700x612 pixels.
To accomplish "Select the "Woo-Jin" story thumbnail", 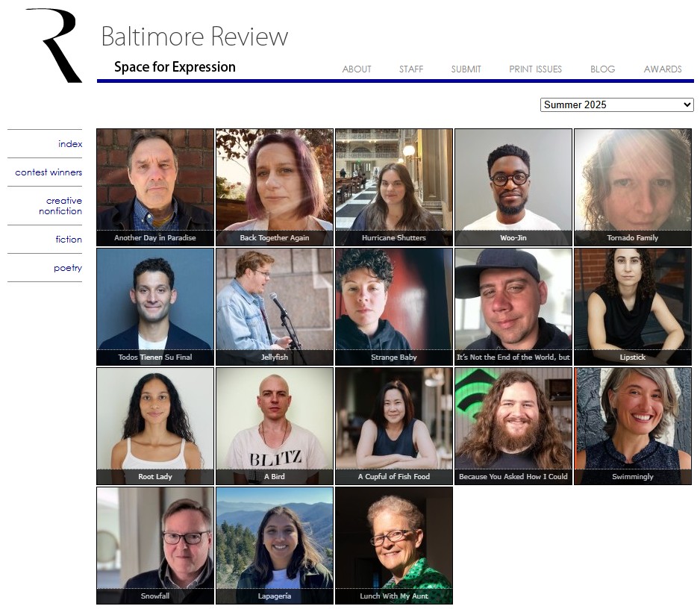I will pos(513,187).
